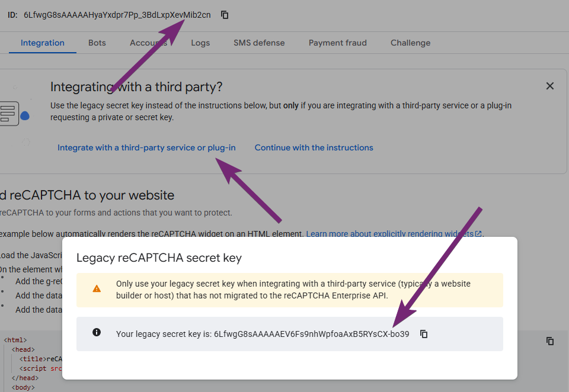Click the info icon beside secret key
Image resolution: width=569 pixels, height=392 pixels.
(97, 333)
